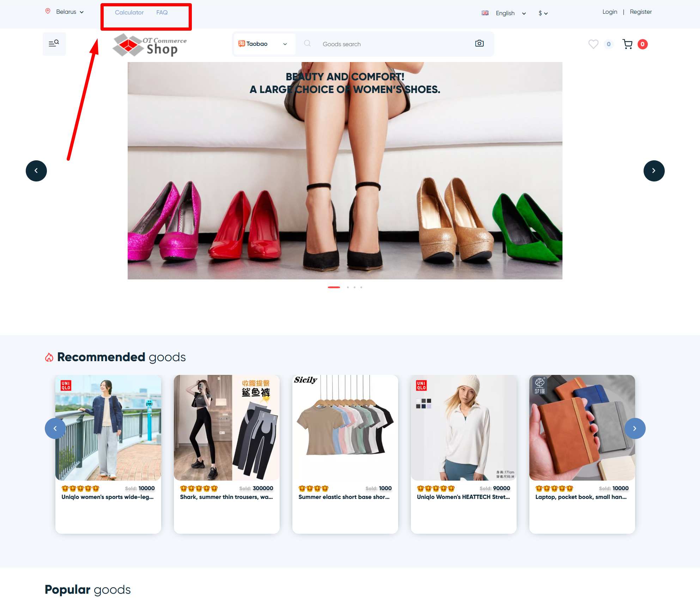Open the Uniqlo HEATTECH product thumbnail
The width and height of the screenshot is (700, 599).
pyautogui.click(x=463, y=428)
